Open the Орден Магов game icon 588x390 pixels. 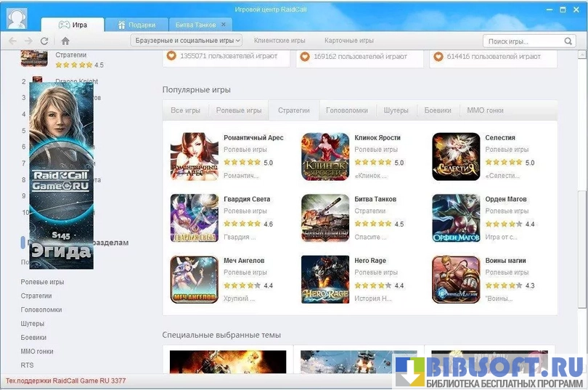tap(456, 218)
